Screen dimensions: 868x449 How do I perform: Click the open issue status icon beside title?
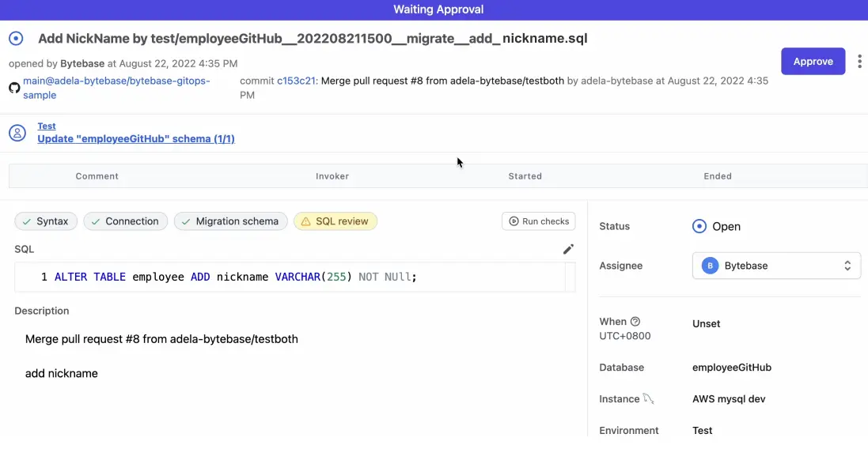[x=16, y=38]
